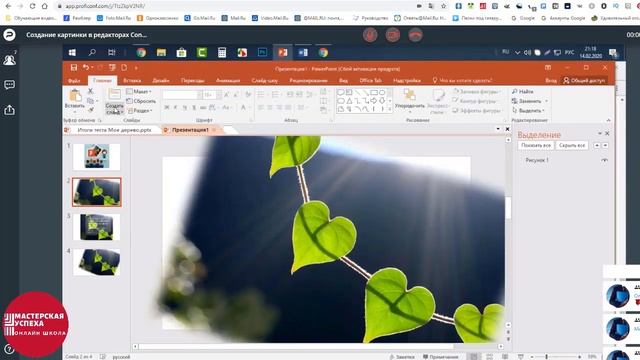Toggle visibility eye for Рисунок 1
Image resolution: width=640 pixels, height=360 pixels.
(x=604, y=160)
